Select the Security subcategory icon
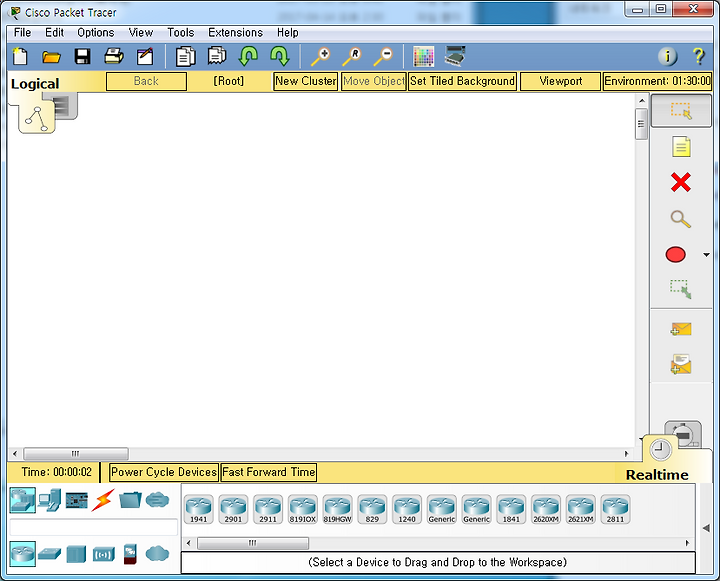The width and height of the screenshot is (720, 581). [x=130, y=554]
